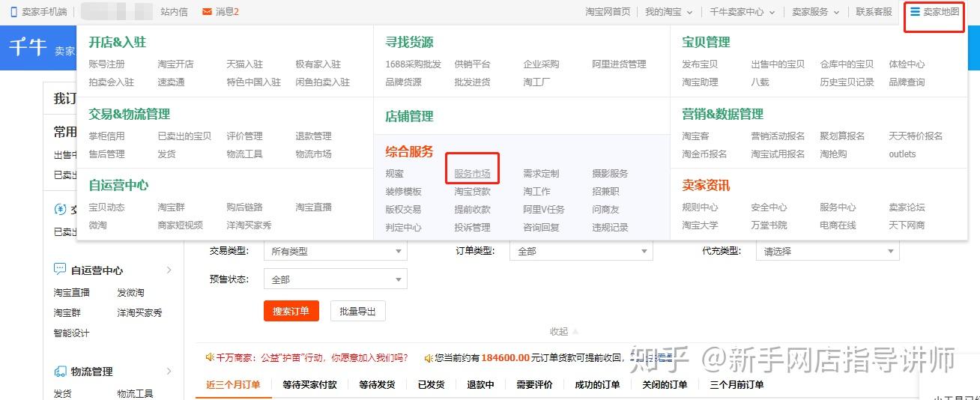Viewport: 980px width, 400px height.
Task: Open 1688采购批发 link
Action: [x=414, y=64]
